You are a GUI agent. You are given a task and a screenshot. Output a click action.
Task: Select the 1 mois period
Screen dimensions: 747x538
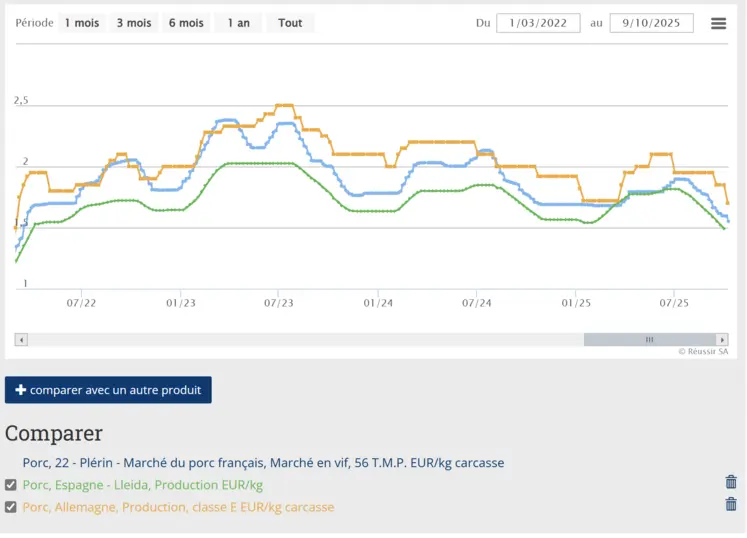point(82,23)
